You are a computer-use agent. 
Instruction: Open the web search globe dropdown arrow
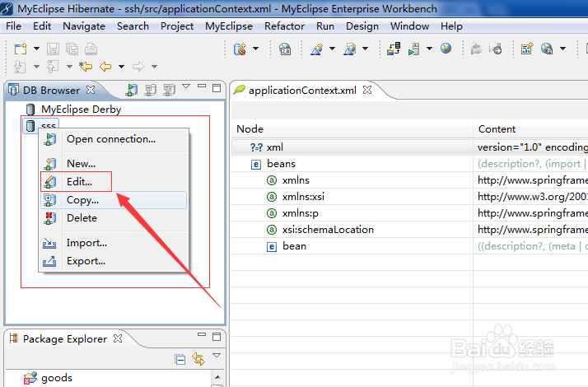tap(562, 49)
